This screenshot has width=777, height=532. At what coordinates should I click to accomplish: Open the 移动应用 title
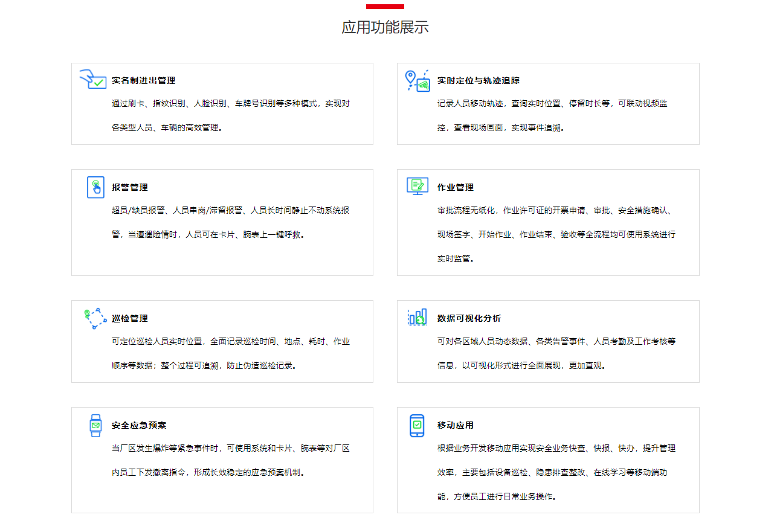coord(455,425)
